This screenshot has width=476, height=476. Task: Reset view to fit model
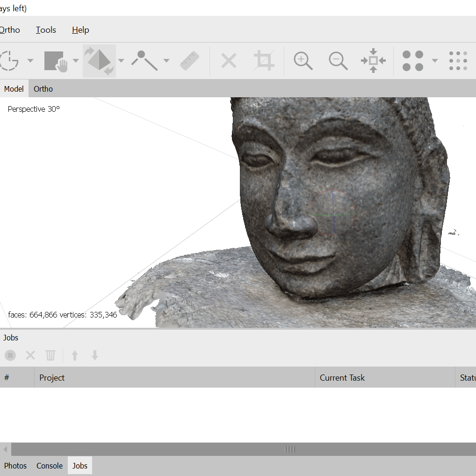(374, 60)
